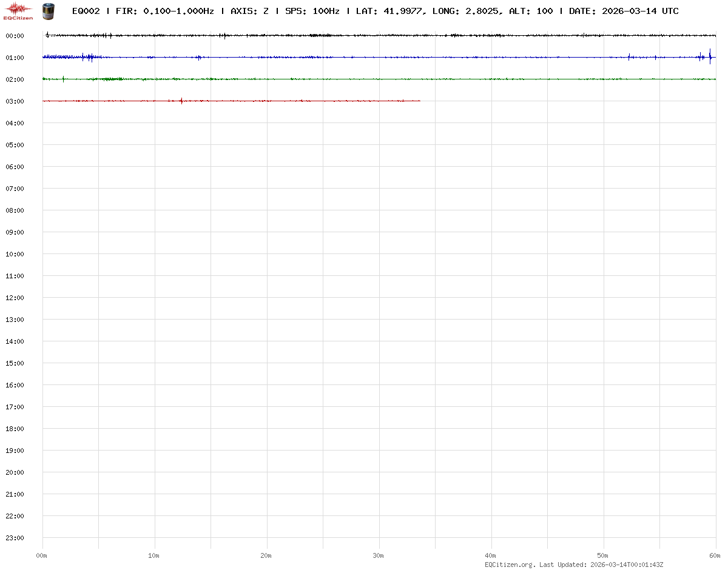The height and width of the screenshot is (570, 728).
Task: Open the EQCitizen.org link in the footer
Action: [510, 565]
